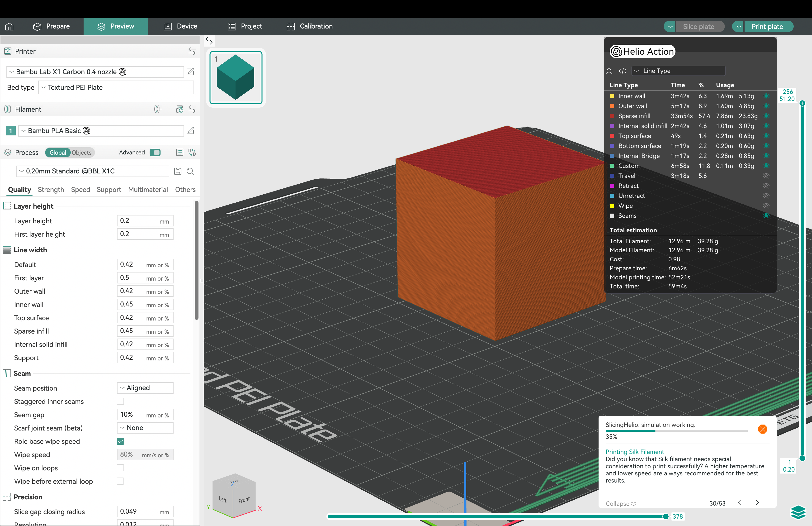Open the Printing Silk Filament tip link
Screen dimensions: 812x526
635,452
